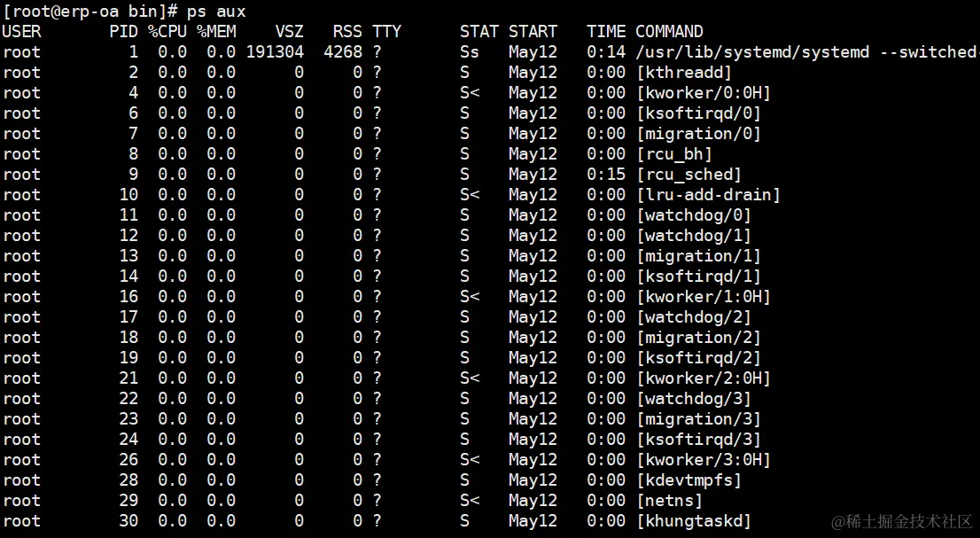This screenshot has height=538, width=980.
Task: Click the [watchdog/0] process name
Action: 693,215
